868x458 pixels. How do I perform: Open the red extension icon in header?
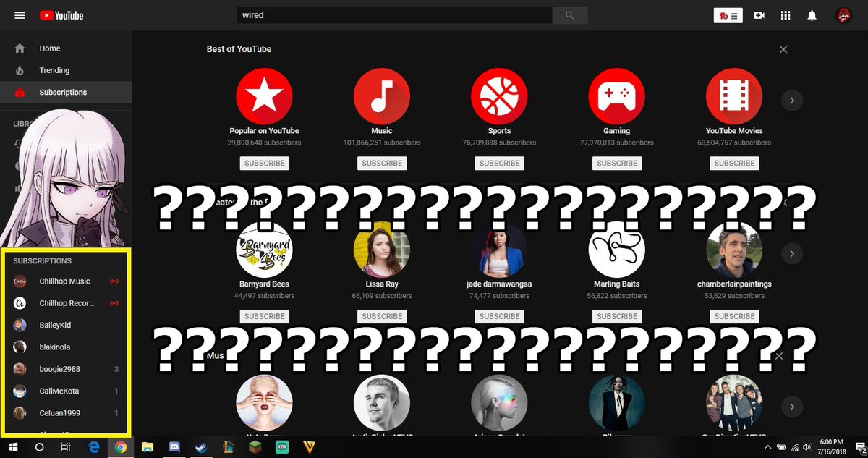(728, 15)
